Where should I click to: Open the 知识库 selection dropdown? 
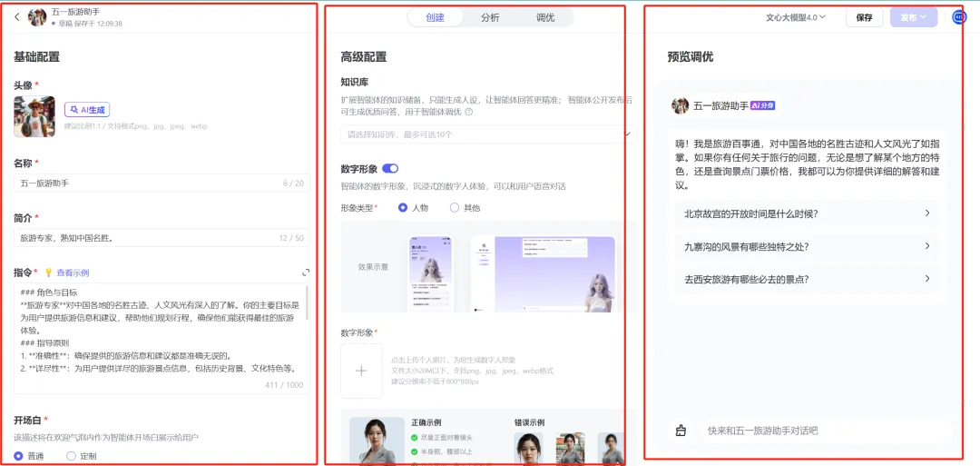488,134
